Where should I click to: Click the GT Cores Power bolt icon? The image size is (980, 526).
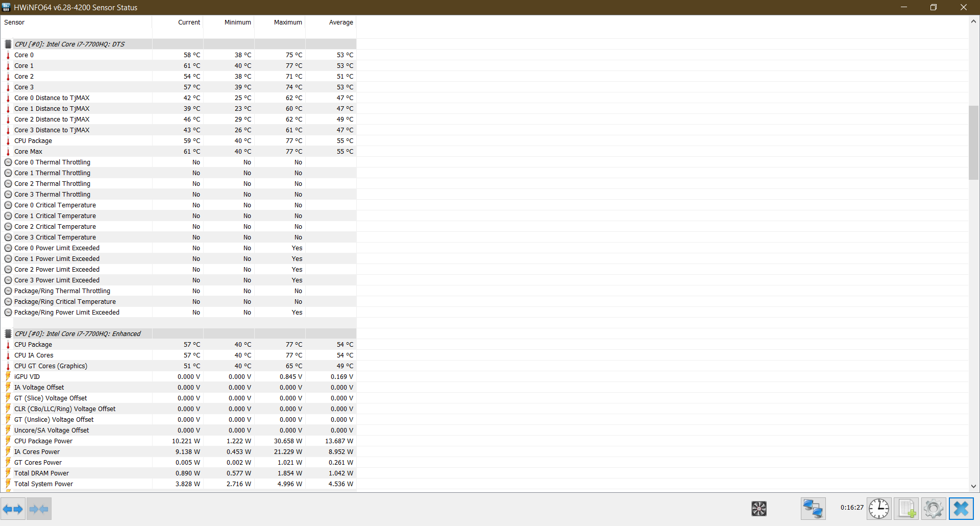click(8, 463)
